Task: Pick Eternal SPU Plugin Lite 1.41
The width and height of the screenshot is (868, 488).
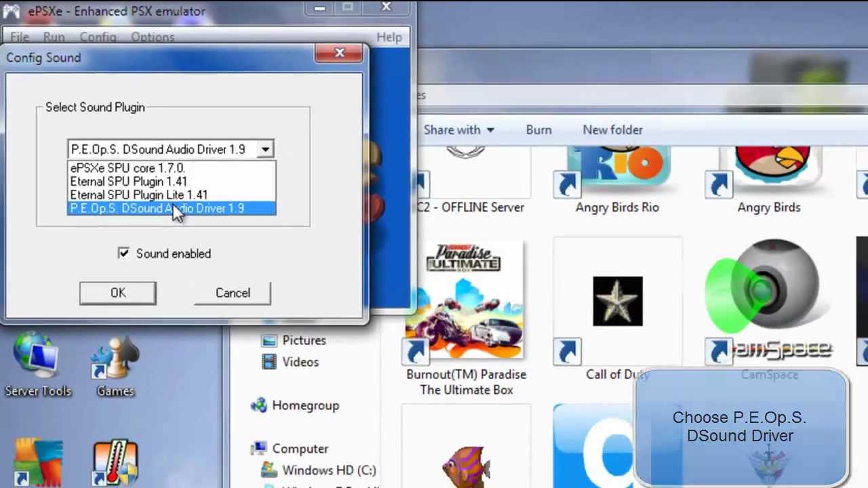Action: 172,195
